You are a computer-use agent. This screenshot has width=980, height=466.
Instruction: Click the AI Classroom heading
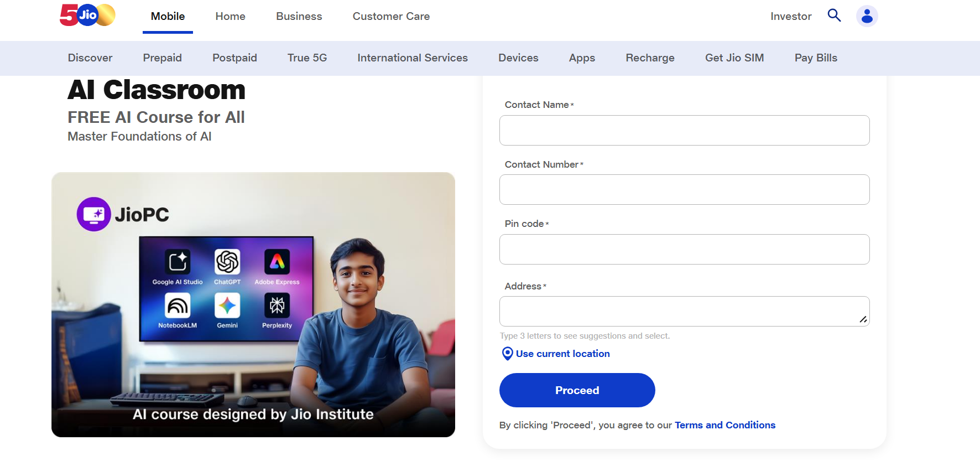157,90
